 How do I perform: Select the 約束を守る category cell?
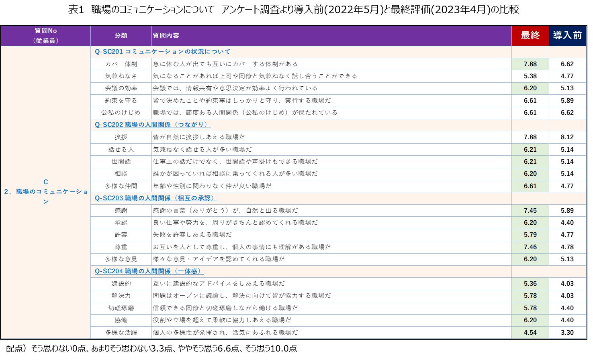(x=121, y=101)
